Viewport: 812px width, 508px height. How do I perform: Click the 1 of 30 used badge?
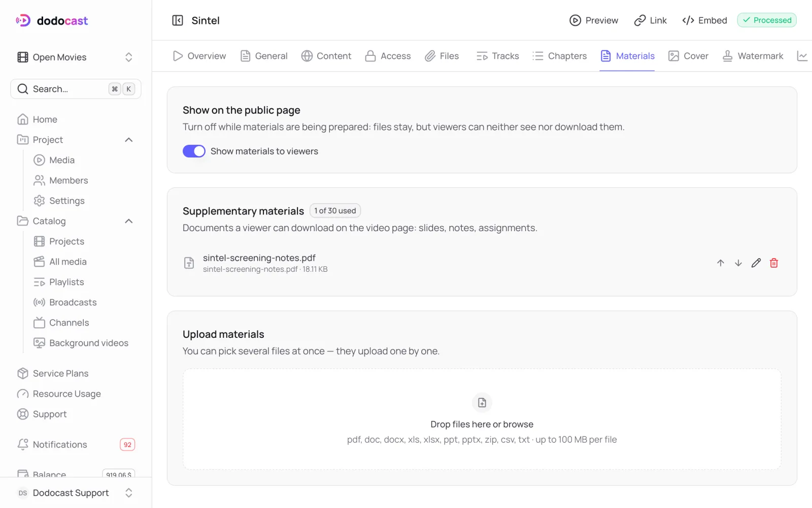tap(335, 211)
